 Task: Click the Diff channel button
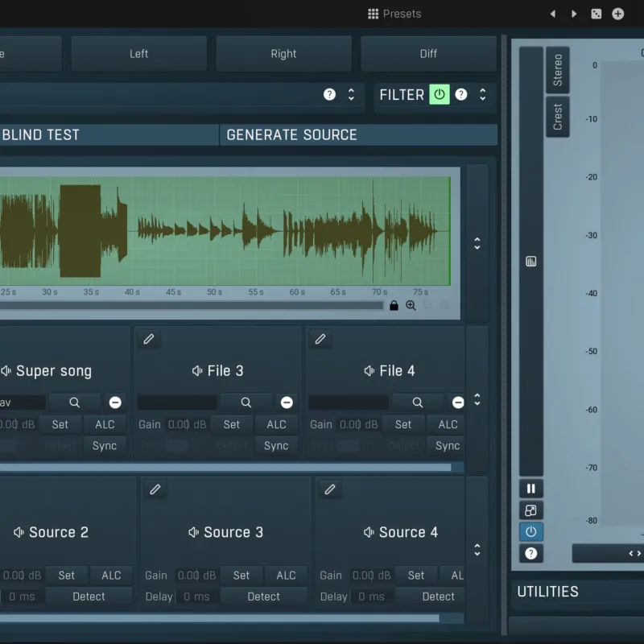coord(428,54)
